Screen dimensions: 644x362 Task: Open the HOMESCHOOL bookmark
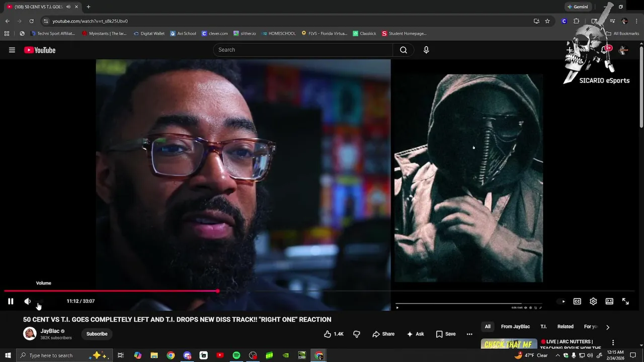pos(279,34)
